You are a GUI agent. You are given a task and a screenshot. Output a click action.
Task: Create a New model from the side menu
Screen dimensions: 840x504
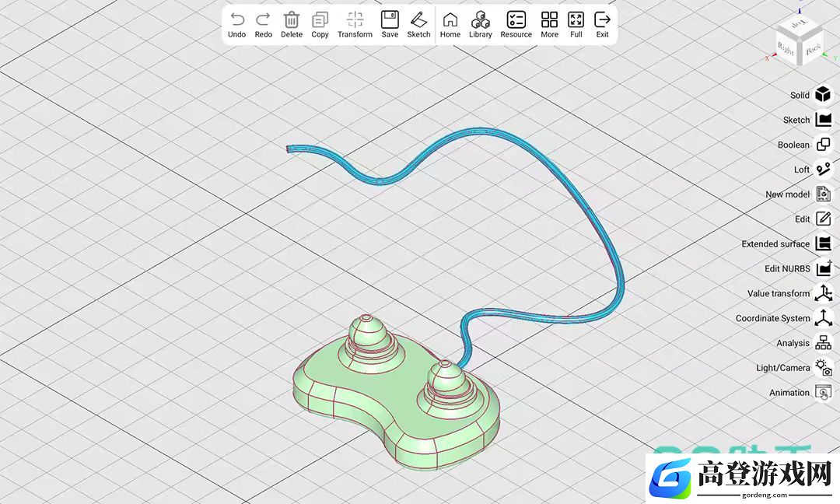823,194
